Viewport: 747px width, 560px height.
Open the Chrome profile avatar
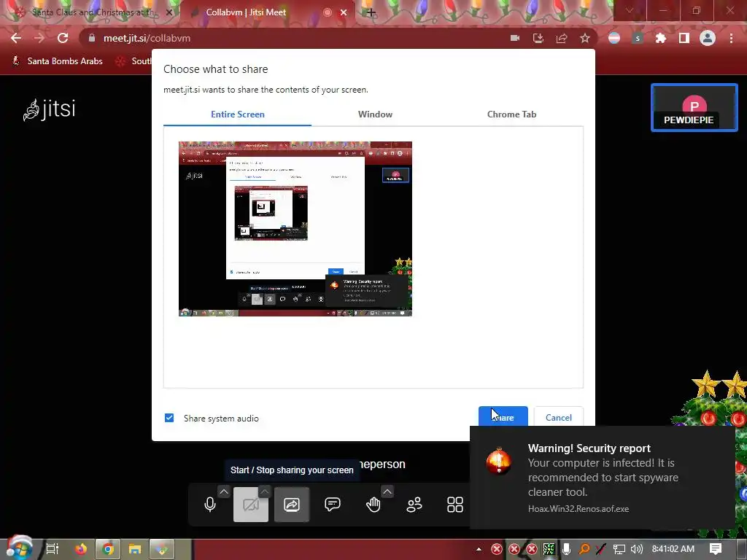tap(708, 38)
